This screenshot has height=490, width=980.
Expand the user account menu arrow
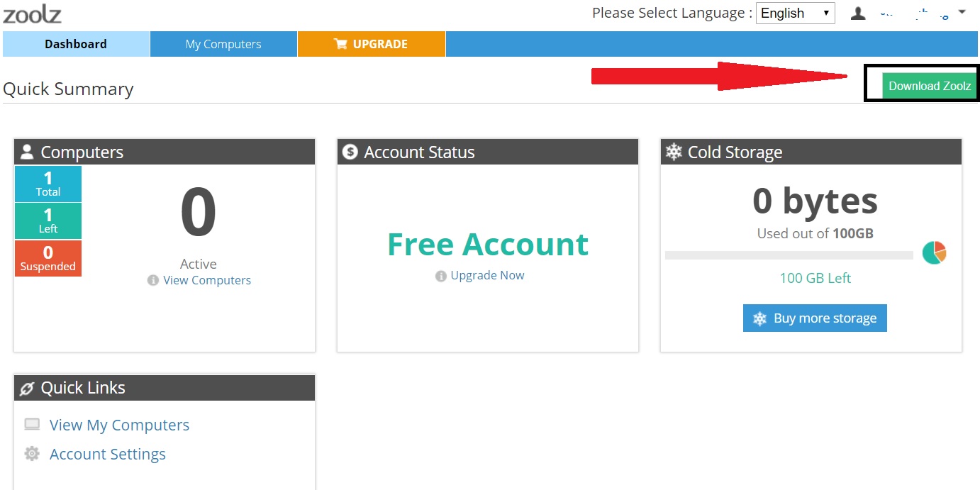pyautogui.click(x=962, y=12)
